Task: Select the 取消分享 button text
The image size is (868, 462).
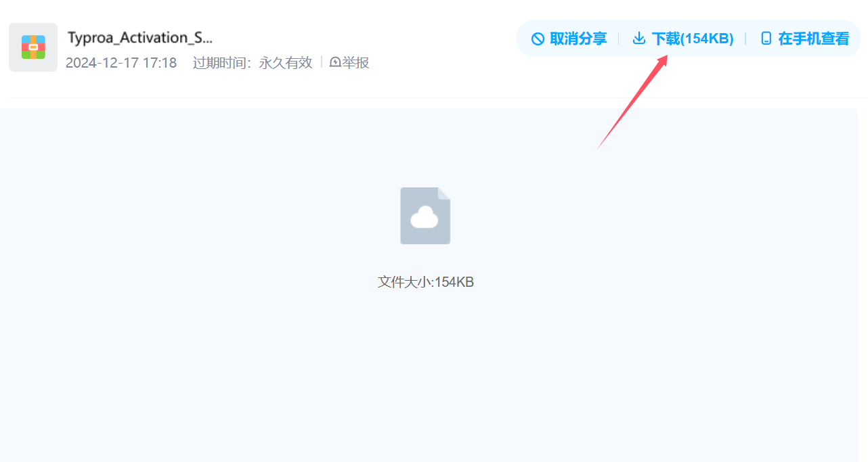Action: click(x=578, y=39)
